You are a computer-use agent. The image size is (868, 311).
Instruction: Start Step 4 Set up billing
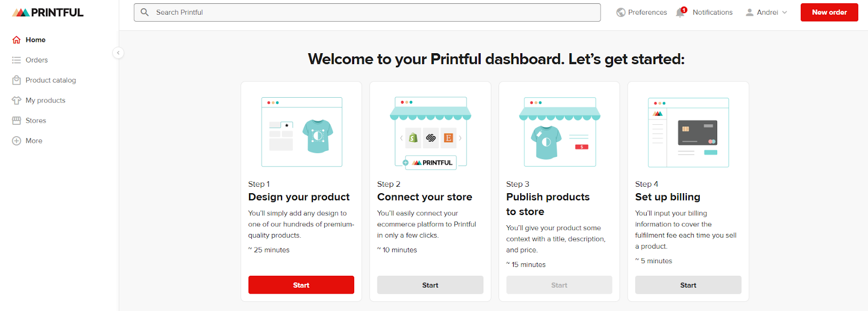click(x=688, y=285)
